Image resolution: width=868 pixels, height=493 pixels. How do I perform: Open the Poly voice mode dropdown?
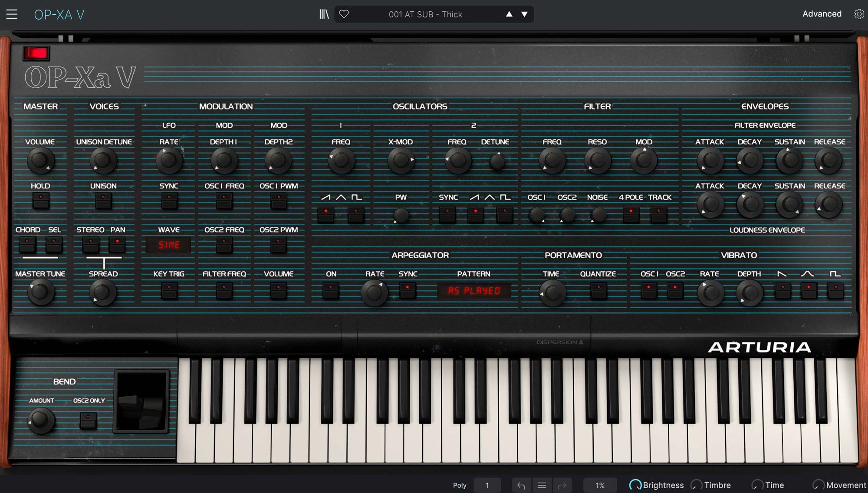click(x=460, y=485)
